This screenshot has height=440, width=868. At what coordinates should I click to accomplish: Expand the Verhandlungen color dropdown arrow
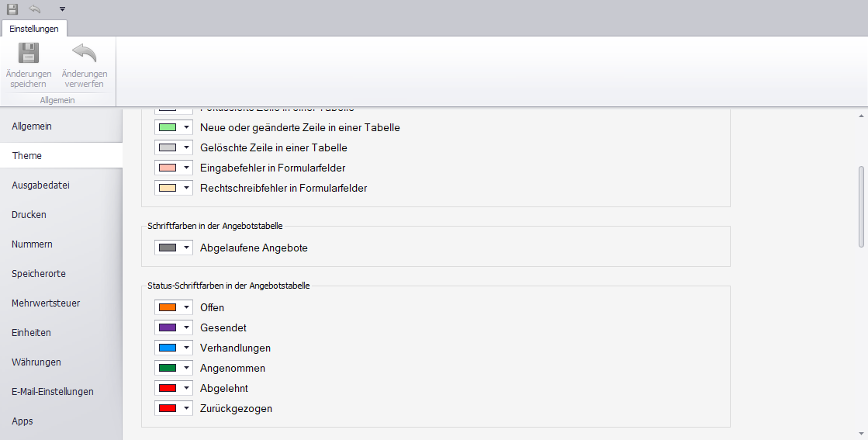click(x=187, y=348)
